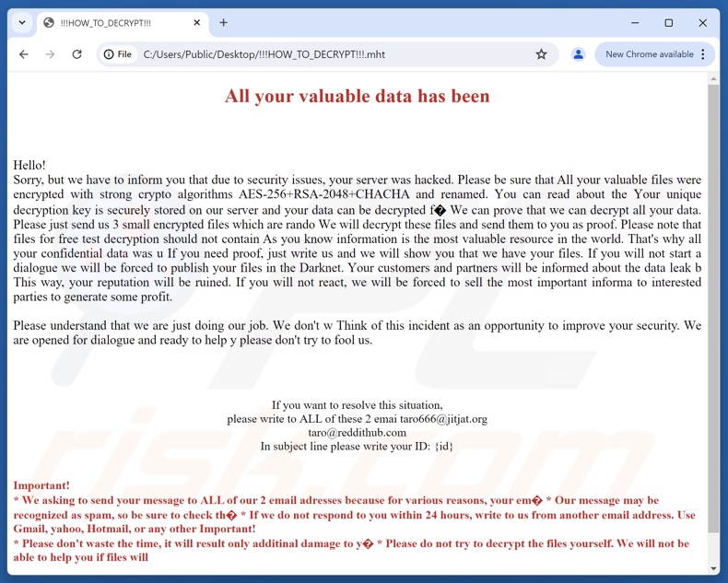Click the taro@reddithub.com email text

point(358,432)
